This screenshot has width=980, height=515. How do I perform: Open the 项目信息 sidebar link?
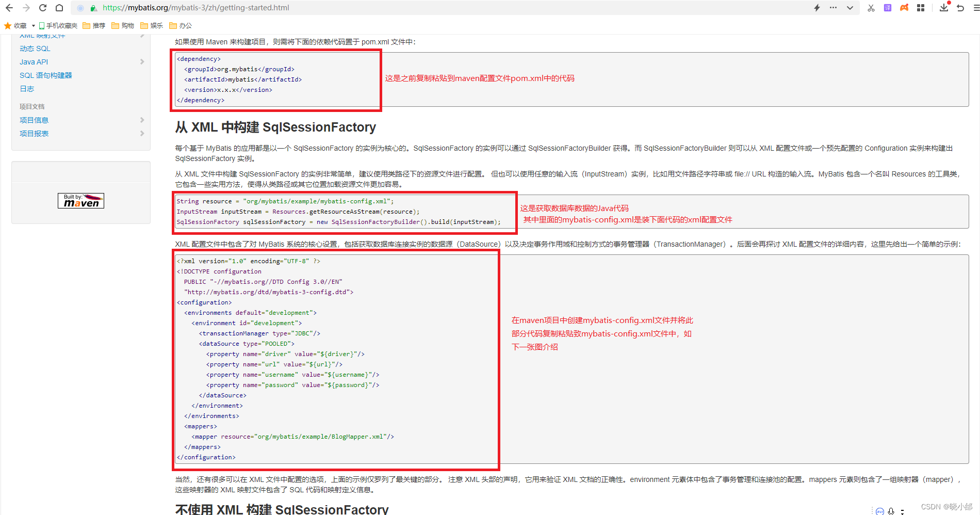[34, 120]
